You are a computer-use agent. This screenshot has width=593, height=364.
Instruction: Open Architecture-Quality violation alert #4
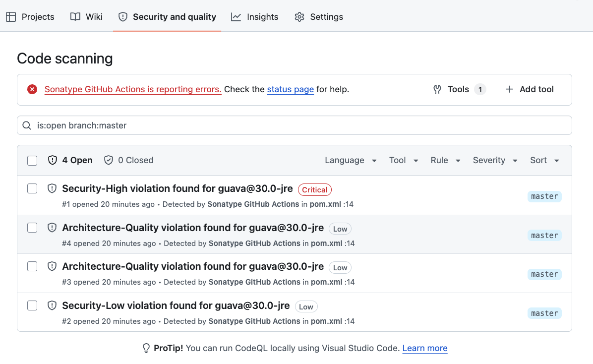click(x=193, y=228)
